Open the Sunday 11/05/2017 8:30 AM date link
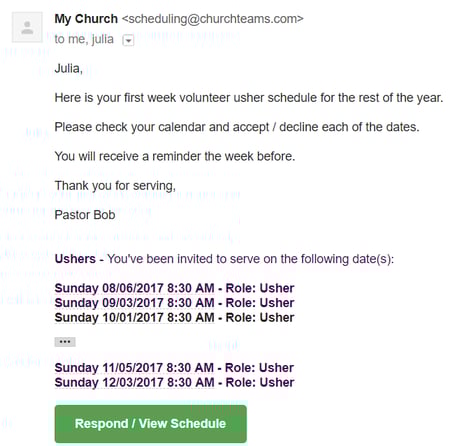This screenshot has height=446, width=467. [x=134, y=368]
